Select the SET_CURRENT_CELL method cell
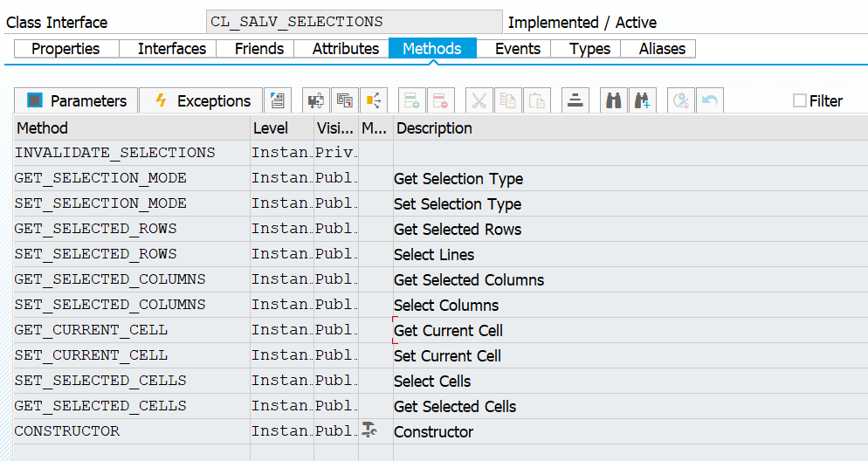 coord(132,355)
